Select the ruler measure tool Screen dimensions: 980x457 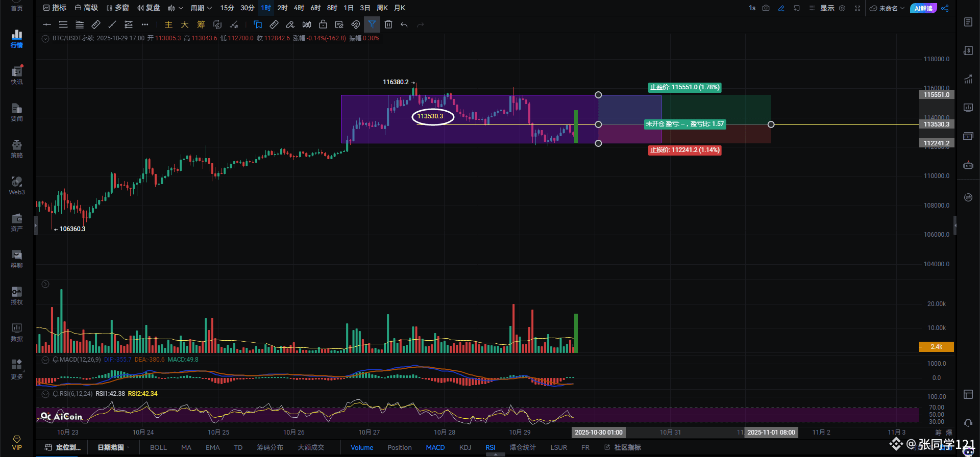tap(274, 24)
